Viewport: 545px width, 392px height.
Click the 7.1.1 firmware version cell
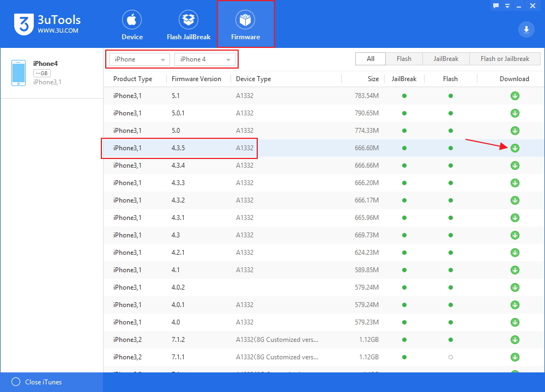click(178, 357)
